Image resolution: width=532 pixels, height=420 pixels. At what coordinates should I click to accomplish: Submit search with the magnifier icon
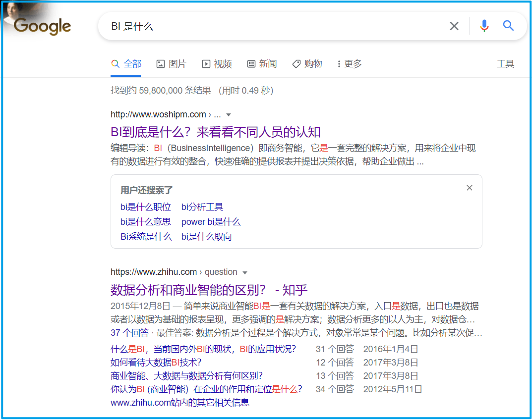pyautogui.click(x=508, y=25)
